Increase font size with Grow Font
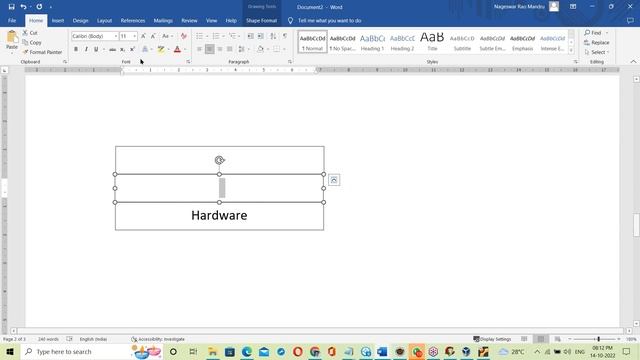Viewport: 640px width, 360px height. click(x=143, y=36)
